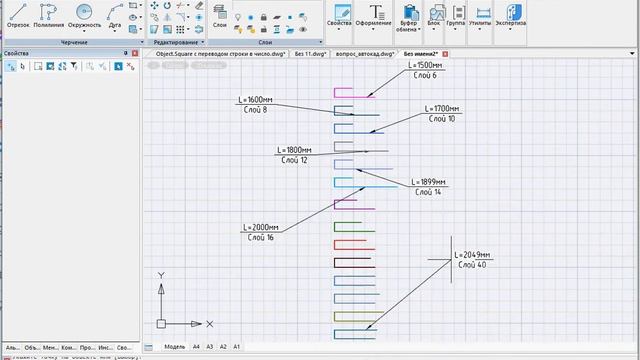
Task: Click the Move (four-arrow) edit tool
Action: [x=154, y=5]
